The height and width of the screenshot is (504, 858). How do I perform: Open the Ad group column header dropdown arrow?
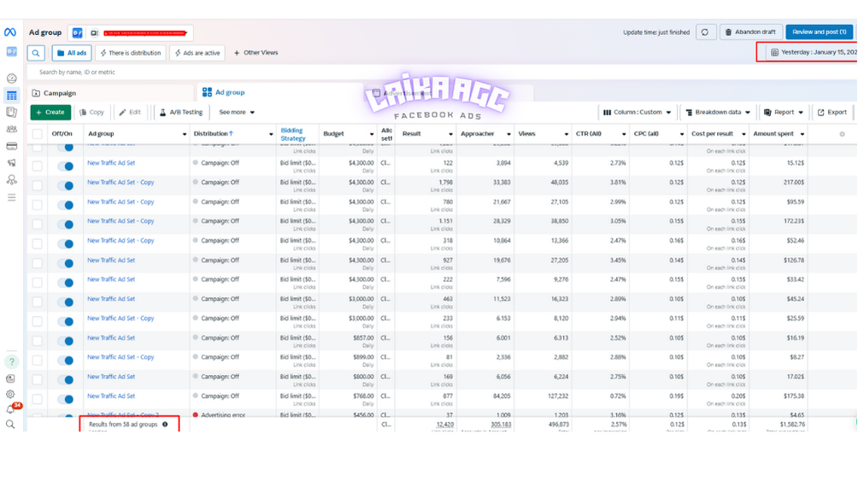tap(185, 134)
